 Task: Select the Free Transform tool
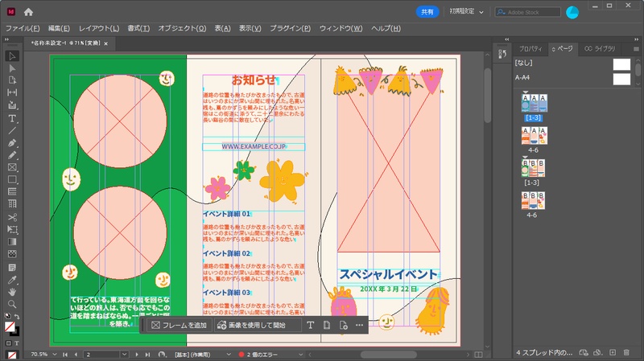coord(12,230)
